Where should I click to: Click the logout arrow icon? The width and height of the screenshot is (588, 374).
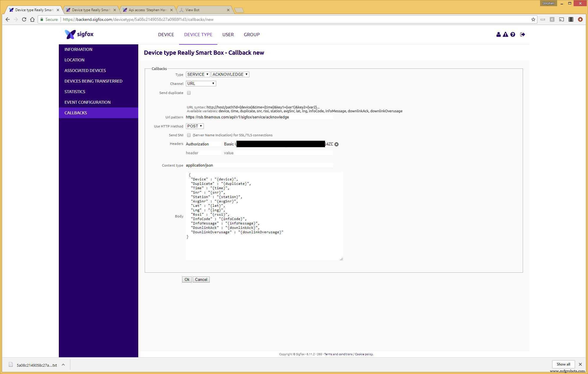(522, 35)
